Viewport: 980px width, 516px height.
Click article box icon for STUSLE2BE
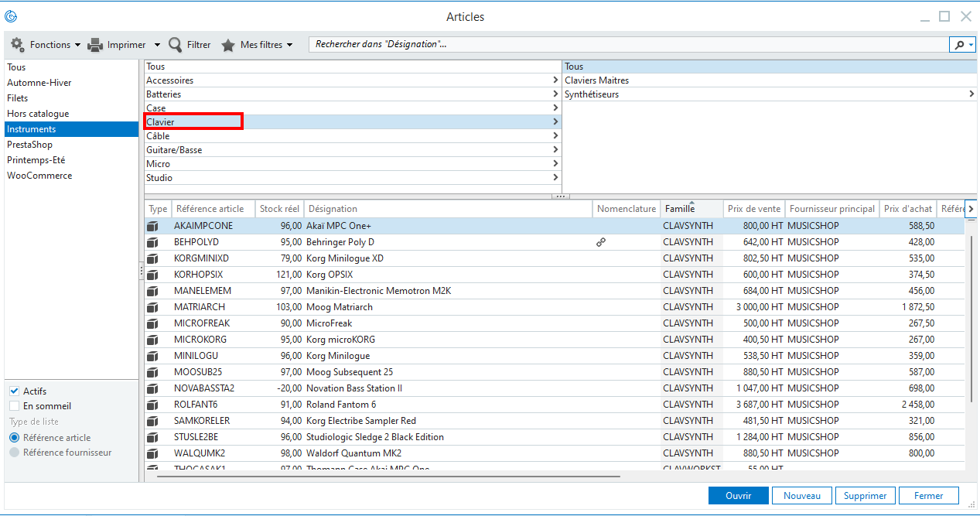(152, 437)
